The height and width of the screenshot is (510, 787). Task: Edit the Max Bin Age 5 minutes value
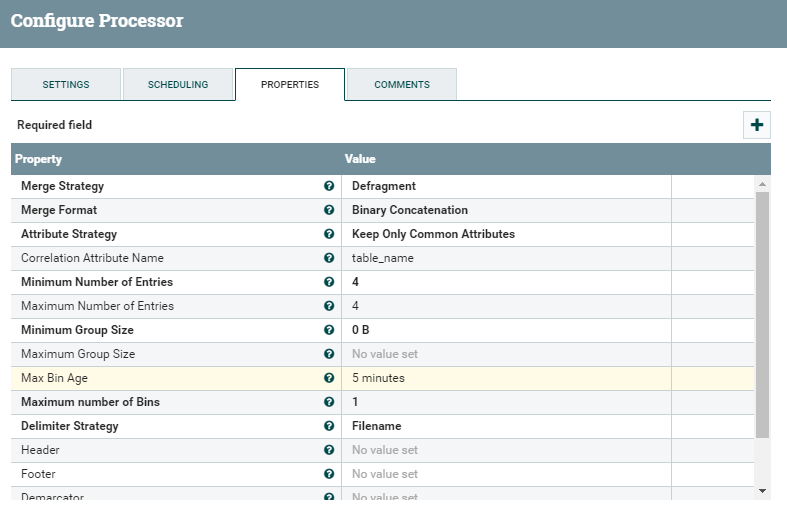[378, 378]
